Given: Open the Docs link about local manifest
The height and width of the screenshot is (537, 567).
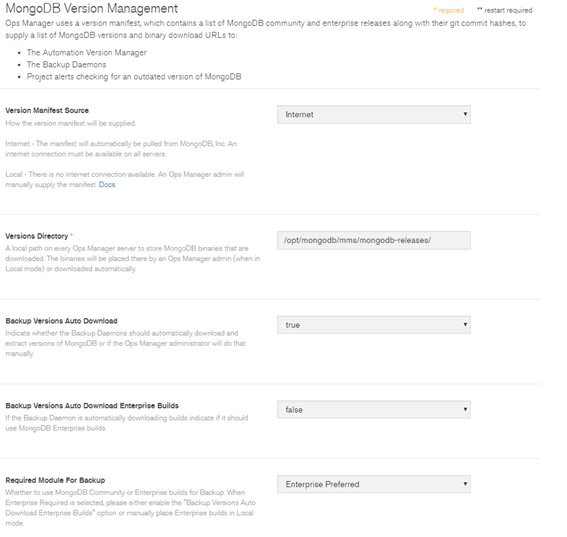Looking at the screenshot, I should (x=107, y=184).
